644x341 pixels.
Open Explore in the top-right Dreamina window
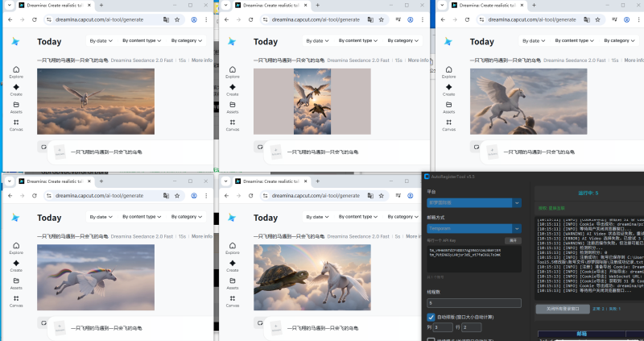[x=448, y=72]
